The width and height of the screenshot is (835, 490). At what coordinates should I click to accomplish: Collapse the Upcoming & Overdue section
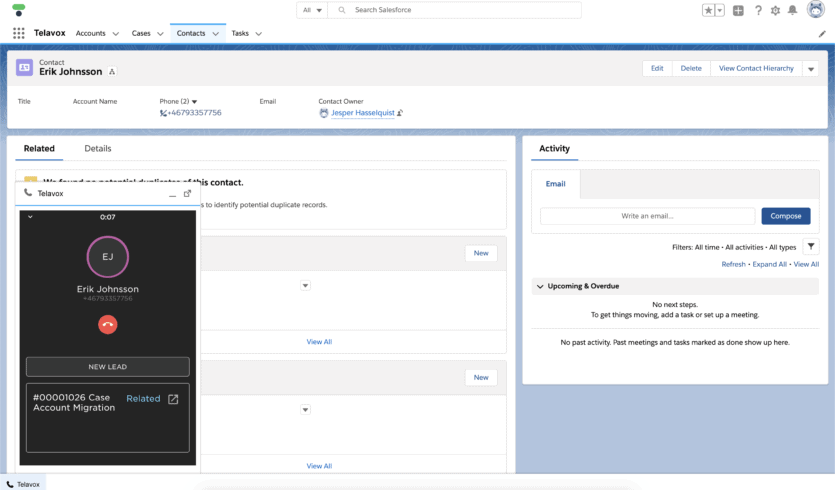pos(540,287)
